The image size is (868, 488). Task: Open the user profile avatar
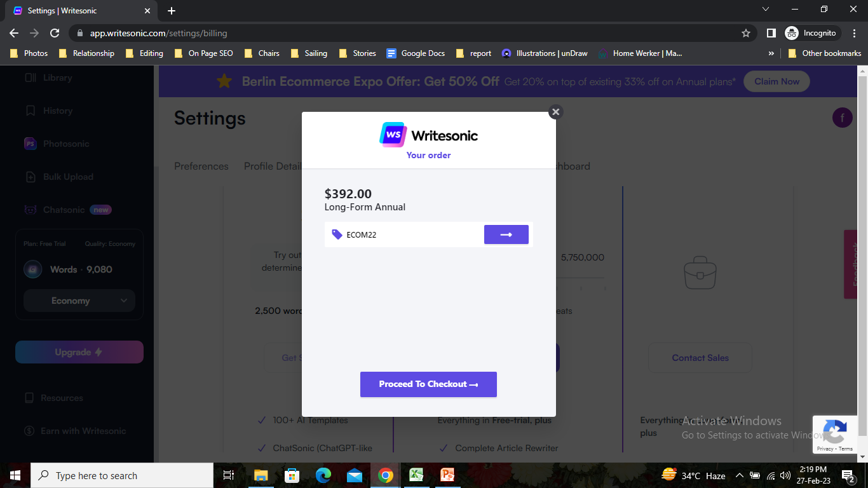(x=843, y=118)
